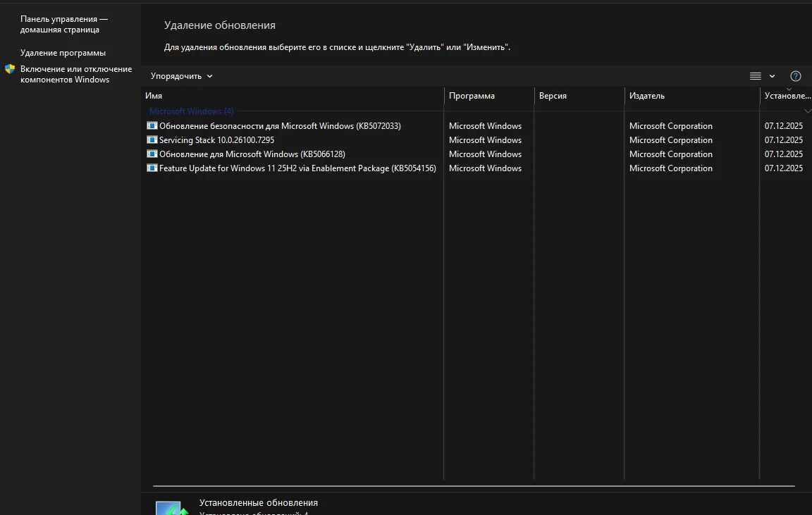The image size is (812, 515).
Task: Click the view layout icon
Action: pos(756,76)
